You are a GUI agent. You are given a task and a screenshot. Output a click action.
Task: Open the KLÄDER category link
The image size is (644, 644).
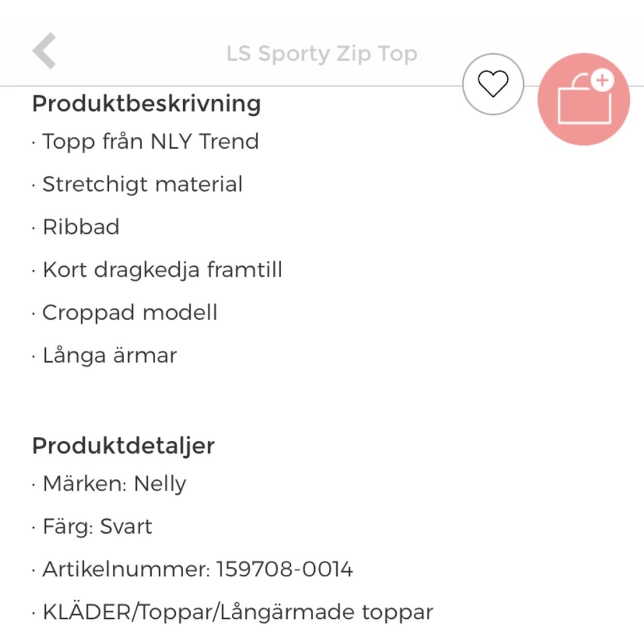(86, 612)
